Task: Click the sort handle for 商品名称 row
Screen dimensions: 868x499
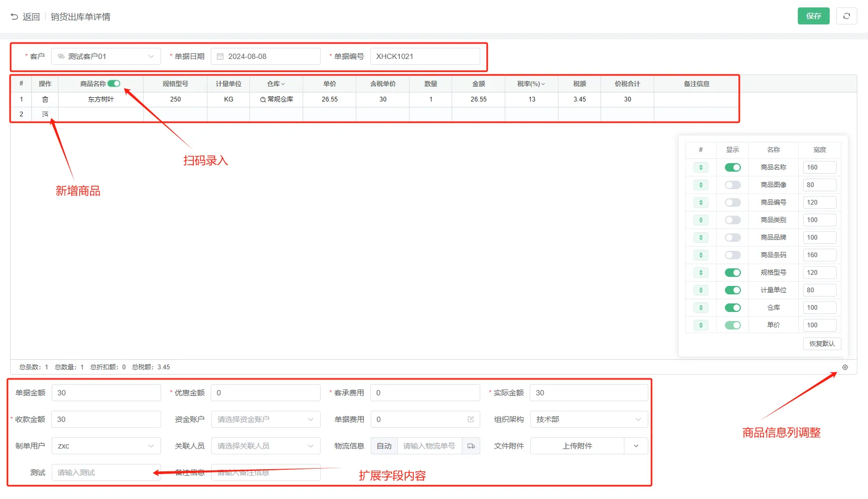Action: pyautogui.click(x=701, y=167)
